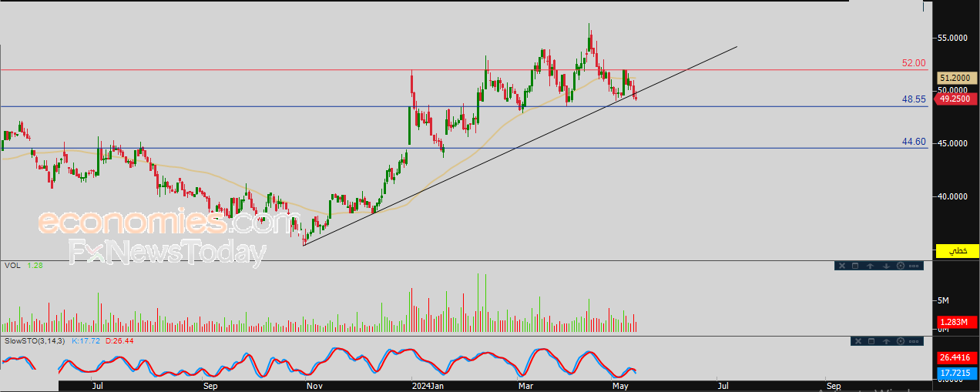
Task: Maximize the SlowSTO indicator panel
Action: (871, 341)
